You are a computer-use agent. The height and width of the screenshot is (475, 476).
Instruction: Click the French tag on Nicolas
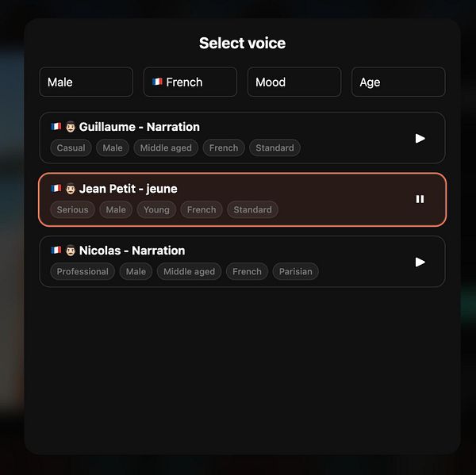[247, 272]
